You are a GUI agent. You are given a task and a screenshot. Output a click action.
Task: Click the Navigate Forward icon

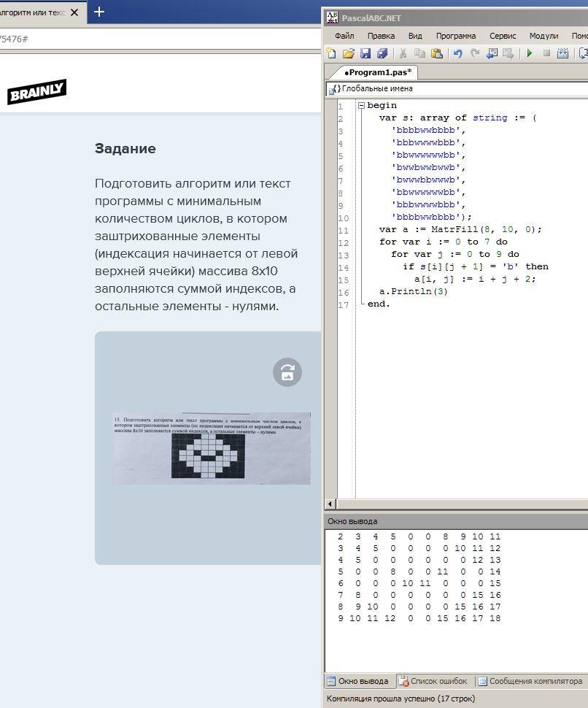(x=508, y=53)
